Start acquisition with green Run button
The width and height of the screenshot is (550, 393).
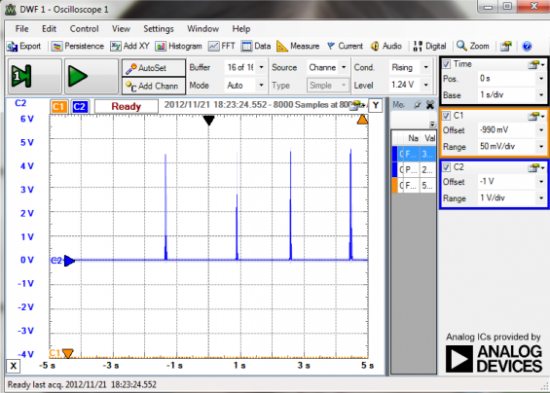(78, 76)
